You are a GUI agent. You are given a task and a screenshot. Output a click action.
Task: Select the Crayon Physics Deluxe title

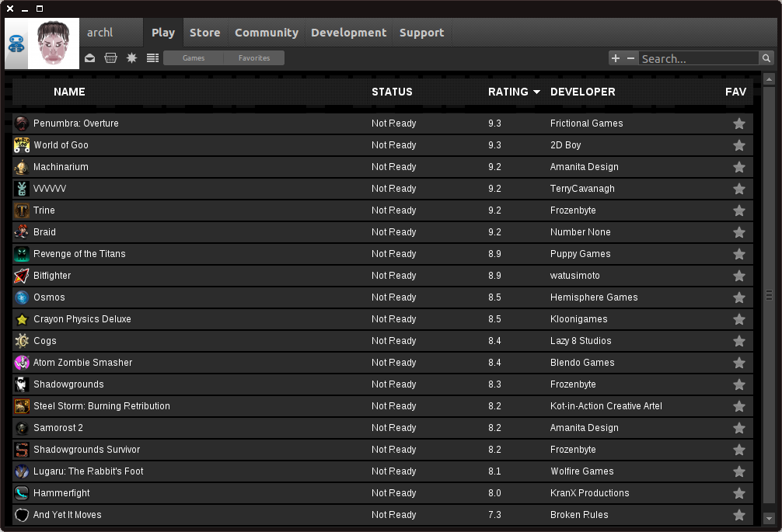(x=82, y=318)
